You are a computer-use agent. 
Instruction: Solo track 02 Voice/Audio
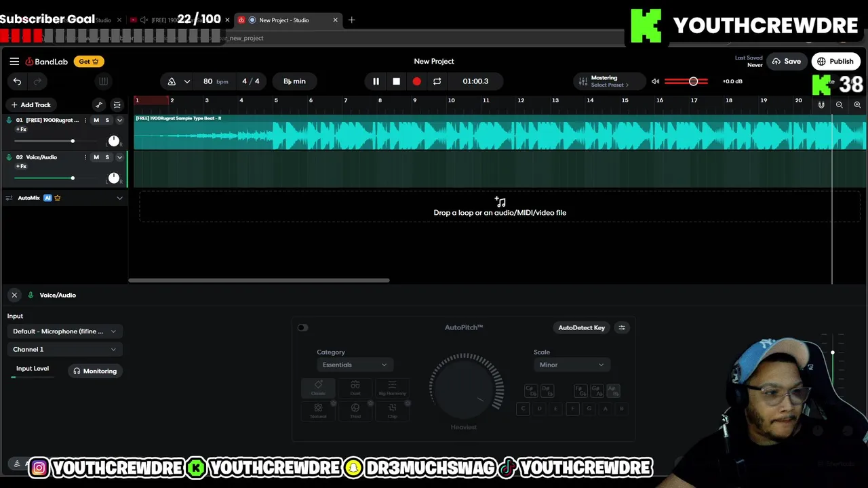(106, 157)
